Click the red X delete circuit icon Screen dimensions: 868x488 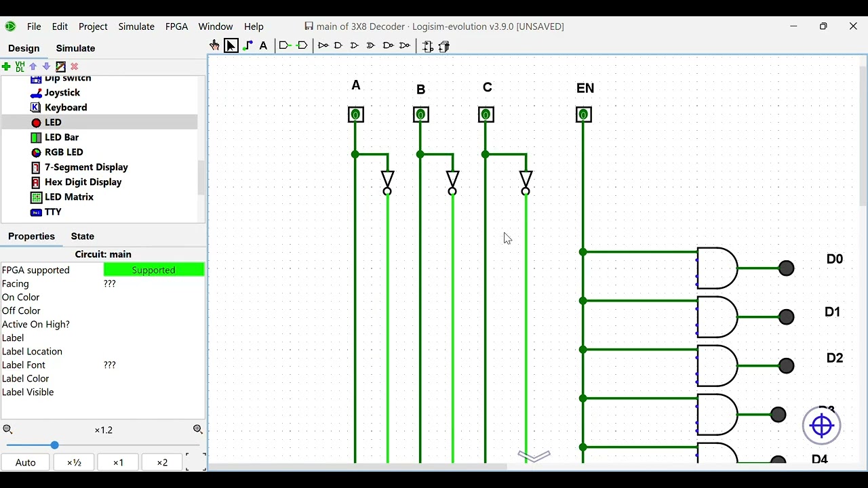[75, 66]
